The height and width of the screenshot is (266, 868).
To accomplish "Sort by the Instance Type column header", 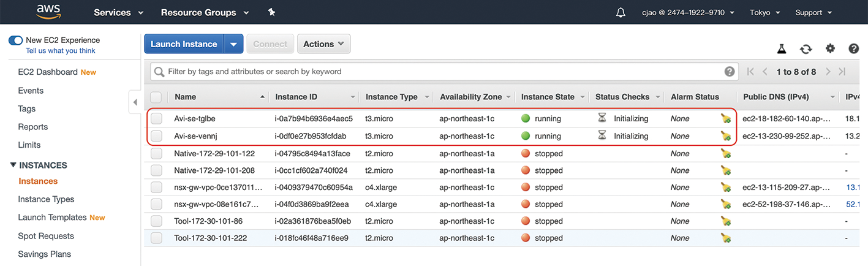I will tap(396, 97).
